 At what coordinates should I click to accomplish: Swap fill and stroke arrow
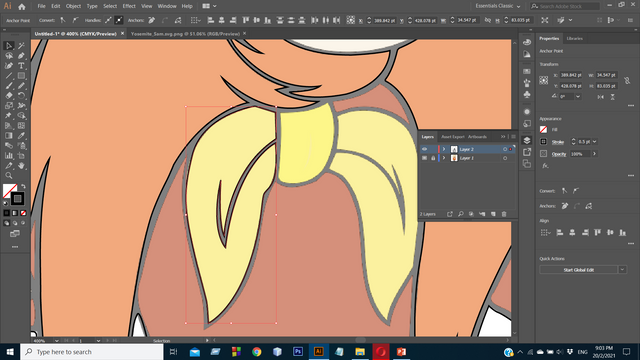pyautogui.click(x=23, y=186)
